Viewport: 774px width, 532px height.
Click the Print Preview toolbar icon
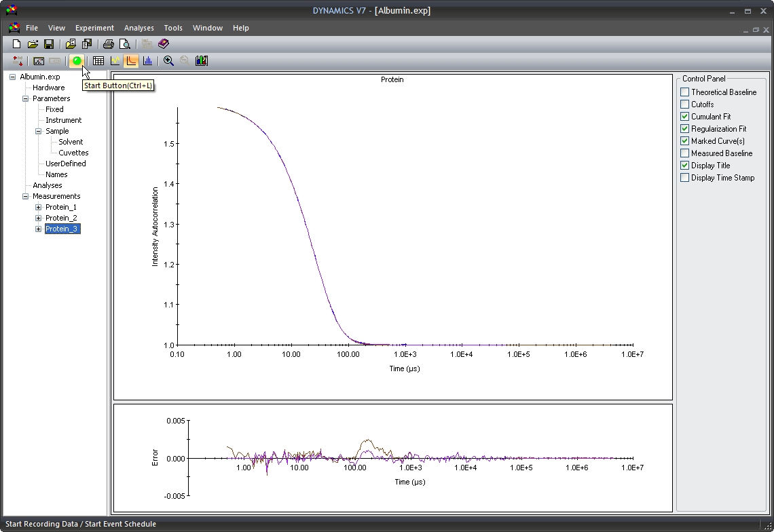pos(125,43)
